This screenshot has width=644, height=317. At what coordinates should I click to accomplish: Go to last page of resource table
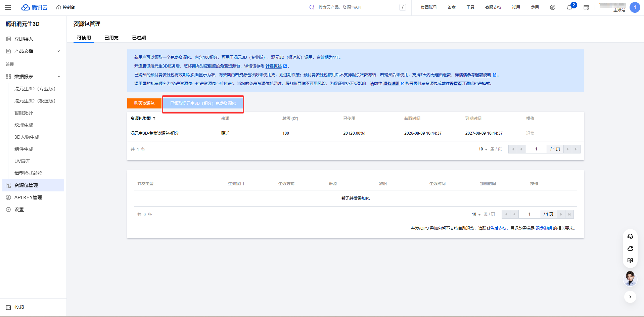576,149
